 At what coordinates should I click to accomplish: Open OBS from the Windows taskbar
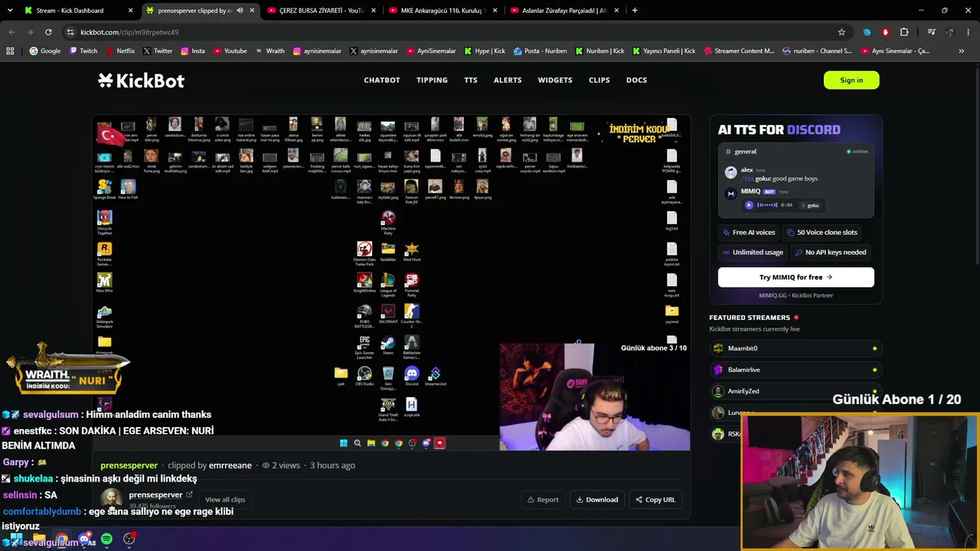click(129, 540)
